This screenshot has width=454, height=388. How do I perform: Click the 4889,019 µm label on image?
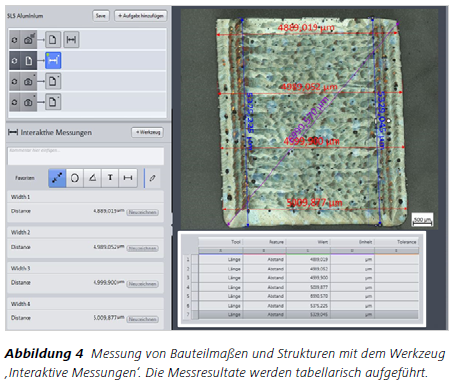coord(306,27)
